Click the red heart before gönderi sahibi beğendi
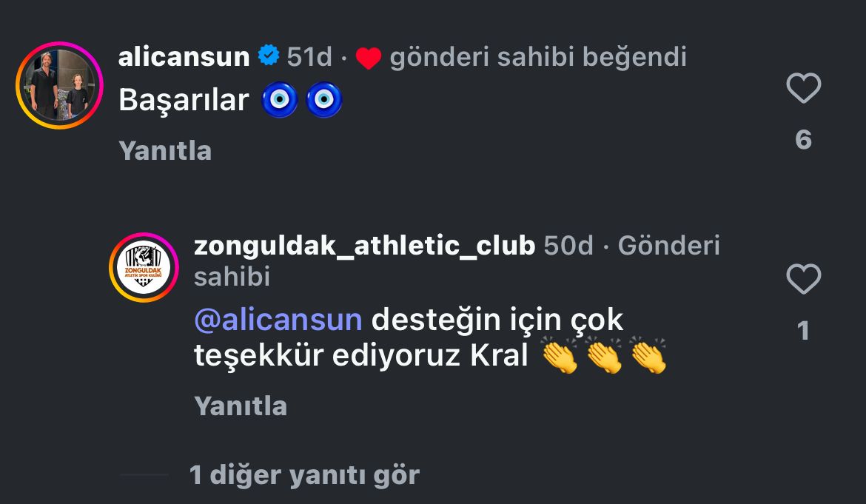The height and width of the screenshot is (504, 866). (x=369, y=58)
